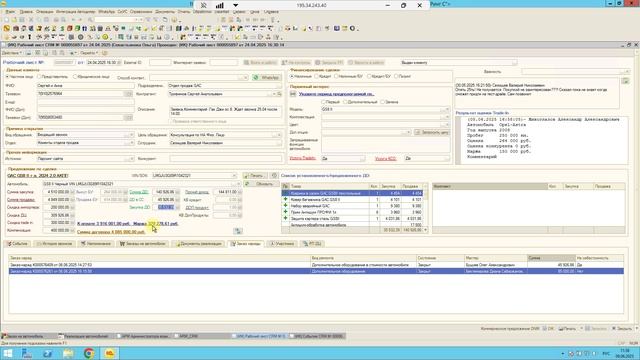Click the Телефон input field
Viewport: 640px width, 360px height.
pyautogui.click(x=80, y=94)
